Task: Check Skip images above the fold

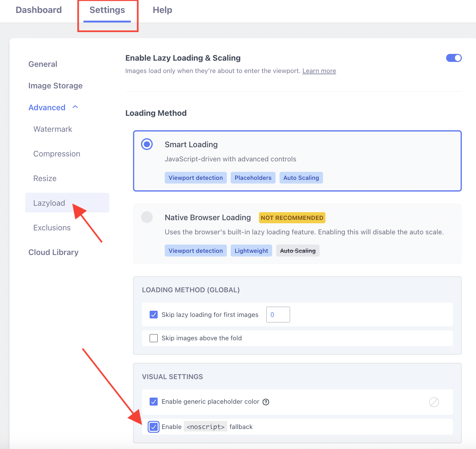Action: [x=154, y=338]
